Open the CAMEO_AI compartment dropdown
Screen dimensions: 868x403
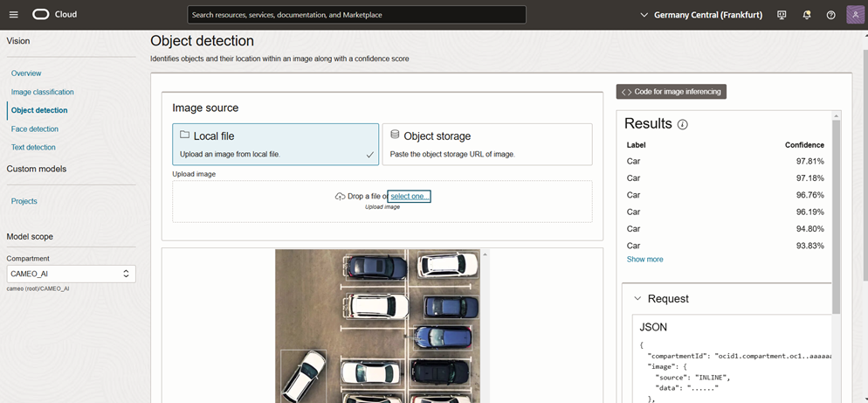click(71, 274)
